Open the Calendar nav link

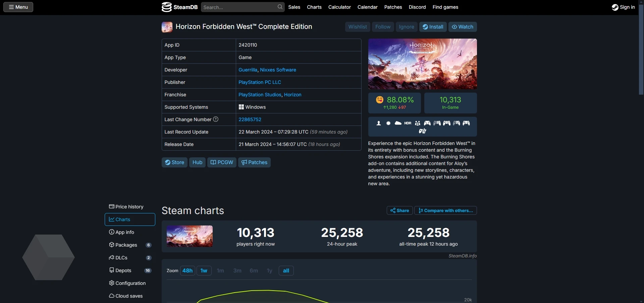tap(367, 7)
